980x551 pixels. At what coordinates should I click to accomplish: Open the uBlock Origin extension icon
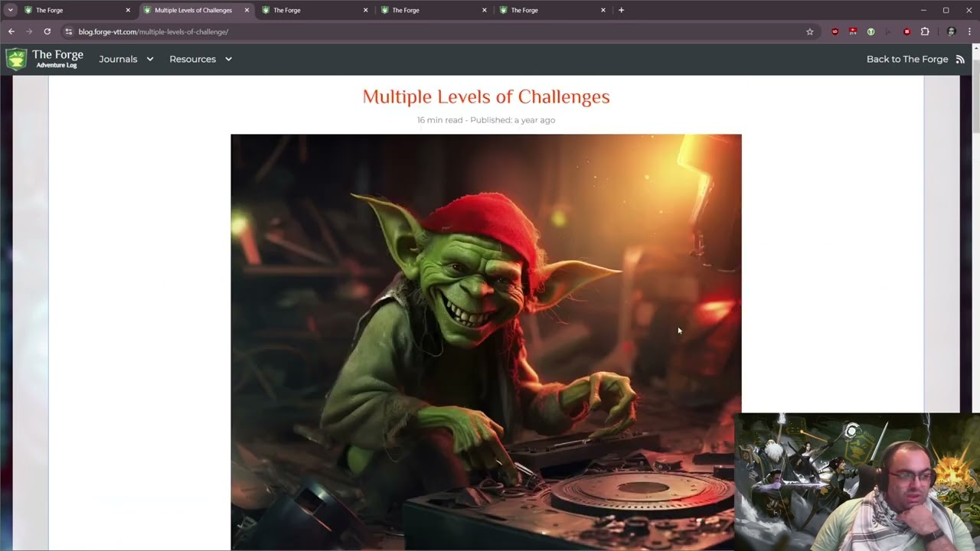point(835,31)
